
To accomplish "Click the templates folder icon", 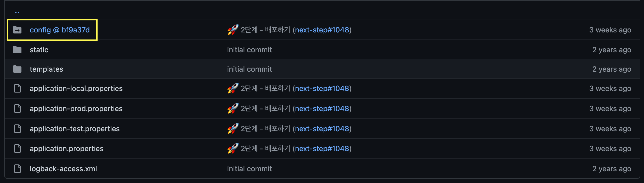I will click(17, 69).
